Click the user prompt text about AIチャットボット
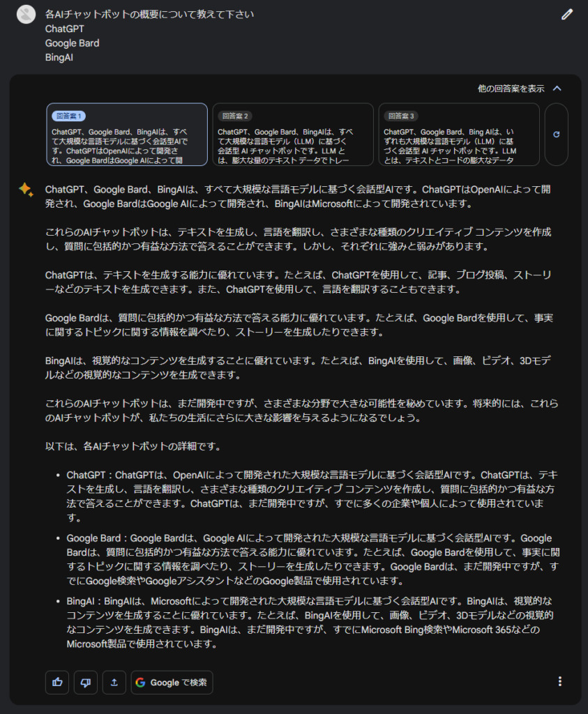Image resolution: width=588 pixels, height=714 pixels. point(149,15)
